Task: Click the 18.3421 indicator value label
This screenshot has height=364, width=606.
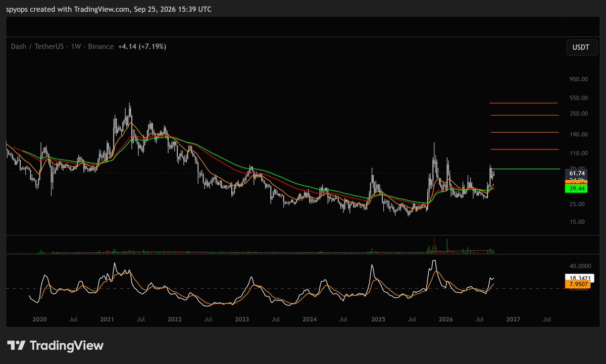Action: [x=580, y=278]
